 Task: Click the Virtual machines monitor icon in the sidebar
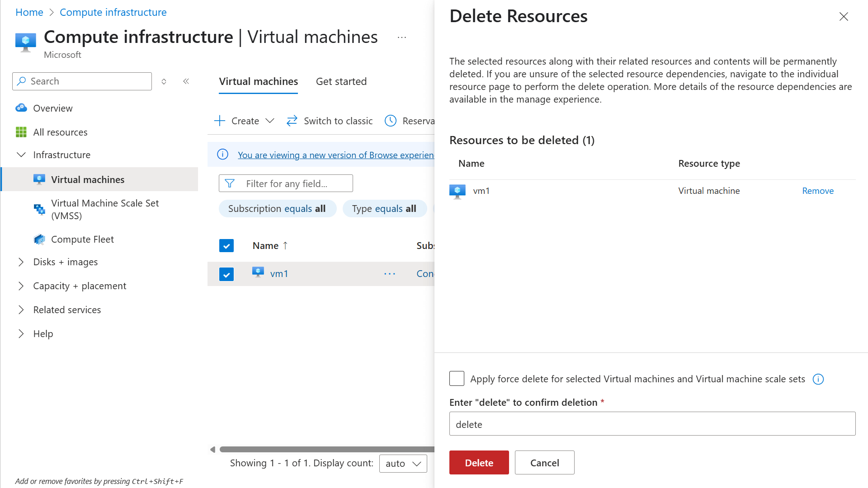pos(39,179)
